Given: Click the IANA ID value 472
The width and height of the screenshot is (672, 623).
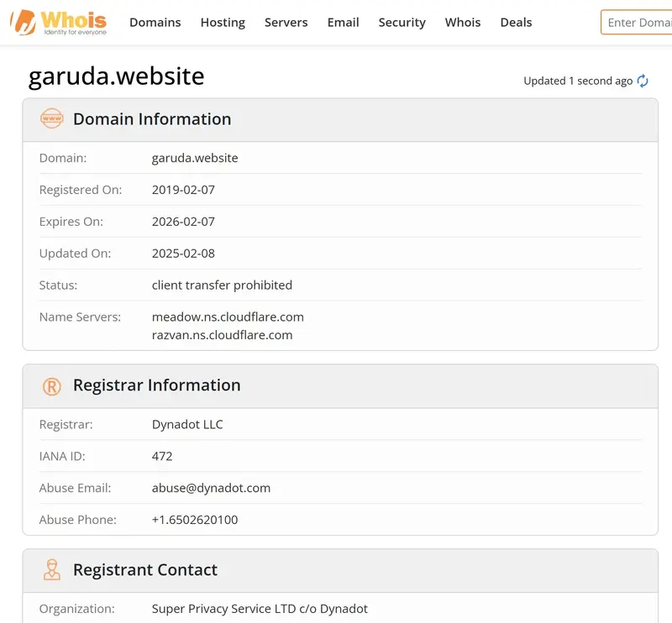Looking at the screenshot, I should [x=162, y=456].
